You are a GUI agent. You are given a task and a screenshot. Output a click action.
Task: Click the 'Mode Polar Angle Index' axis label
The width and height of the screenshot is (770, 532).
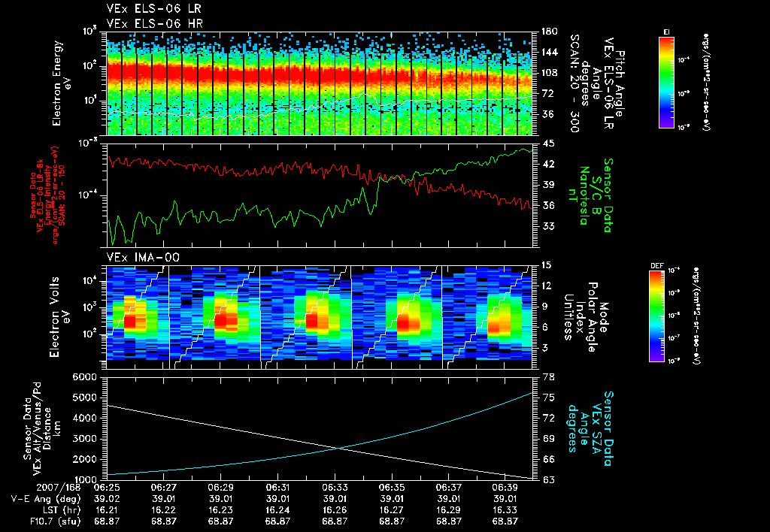click(586, 317)
